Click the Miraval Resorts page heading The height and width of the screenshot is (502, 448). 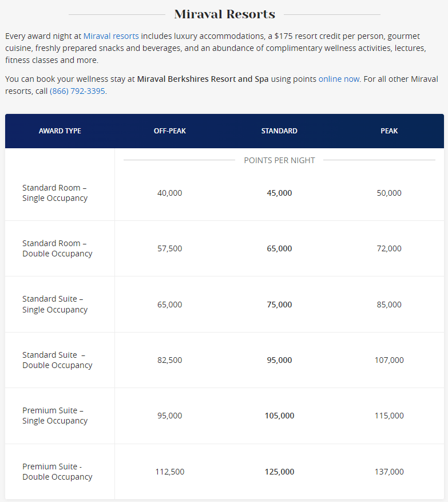tap(224, 14)
